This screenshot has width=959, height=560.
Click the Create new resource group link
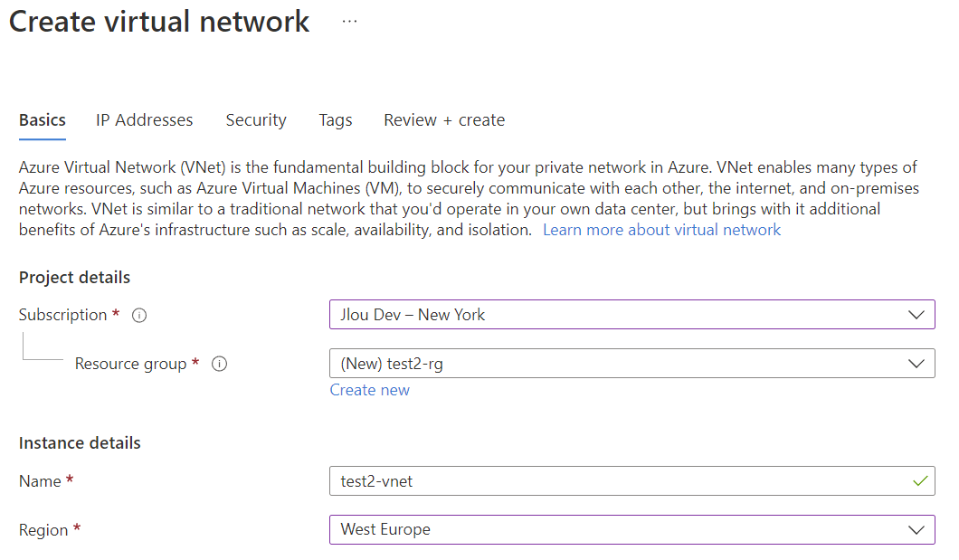tap(369, 390)
